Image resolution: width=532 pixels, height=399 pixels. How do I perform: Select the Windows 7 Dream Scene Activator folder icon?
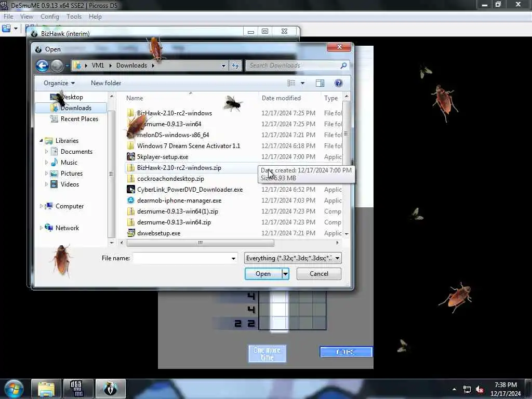pos(130,146)
